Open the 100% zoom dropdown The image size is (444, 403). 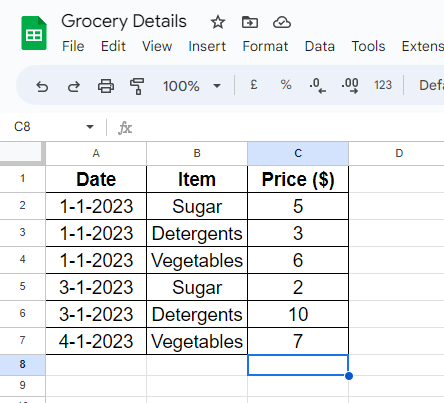192,86
